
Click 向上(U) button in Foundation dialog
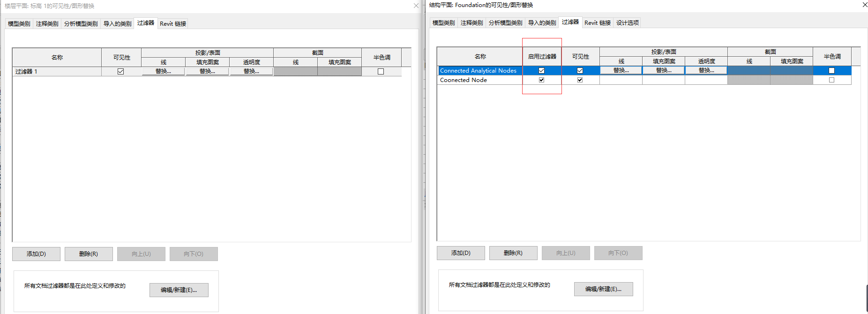coord(566,253)
